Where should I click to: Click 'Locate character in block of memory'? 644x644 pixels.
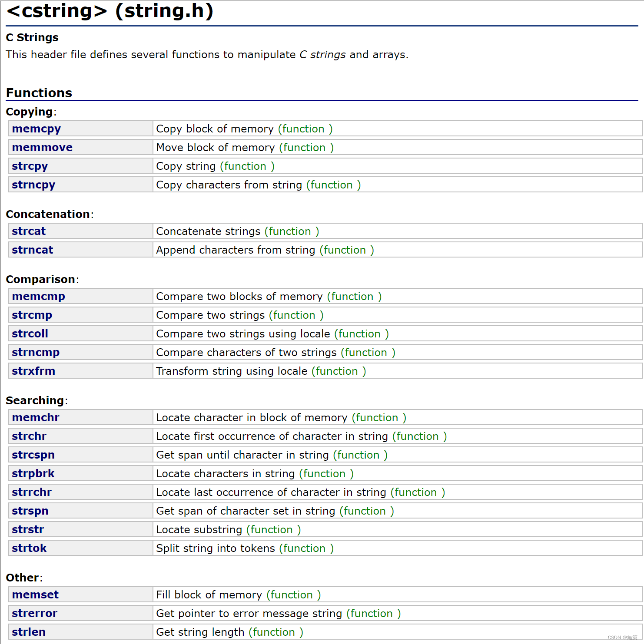(252, 418)
